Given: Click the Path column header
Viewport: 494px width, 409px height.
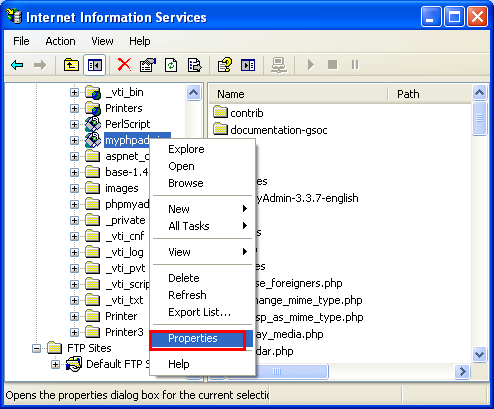Looking at the screenshot, I should pos(430,94).
